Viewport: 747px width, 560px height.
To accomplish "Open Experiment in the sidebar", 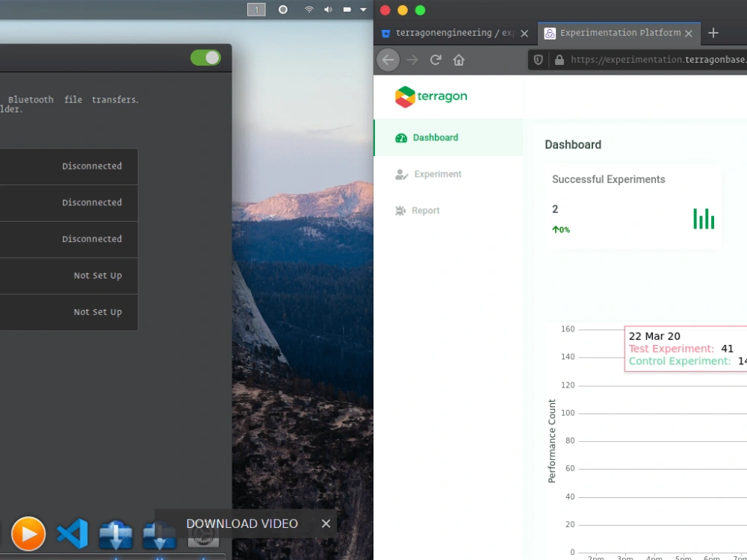I will [x=448, y=174].
